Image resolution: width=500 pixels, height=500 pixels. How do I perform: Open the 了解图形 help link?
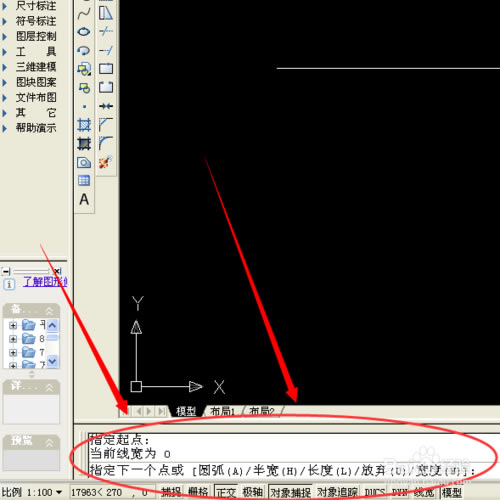(x=45, y=282)
